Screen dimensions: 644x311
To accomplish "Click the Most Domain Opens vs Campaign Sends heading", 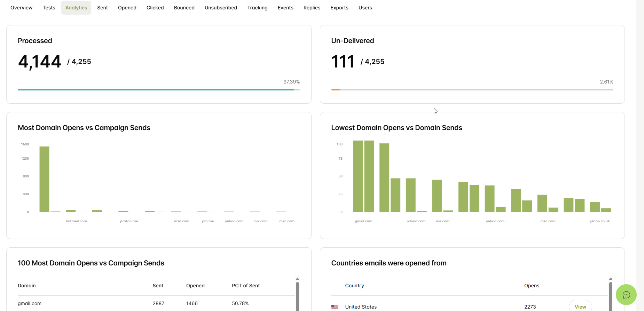I will pos(84,128).
